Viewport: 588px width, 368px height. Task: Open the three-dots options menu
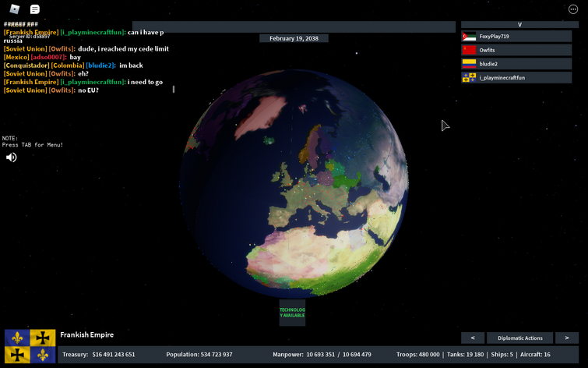[x=573, y=9]
